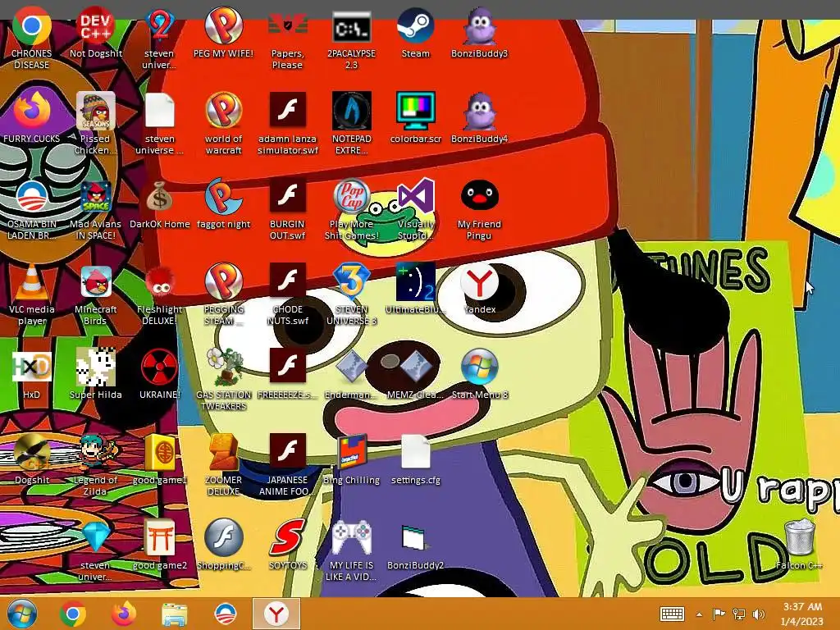Screen dimensions: 840x630
Task: Select the Bing Chilling floppy icon
Action: click(351, 452)
